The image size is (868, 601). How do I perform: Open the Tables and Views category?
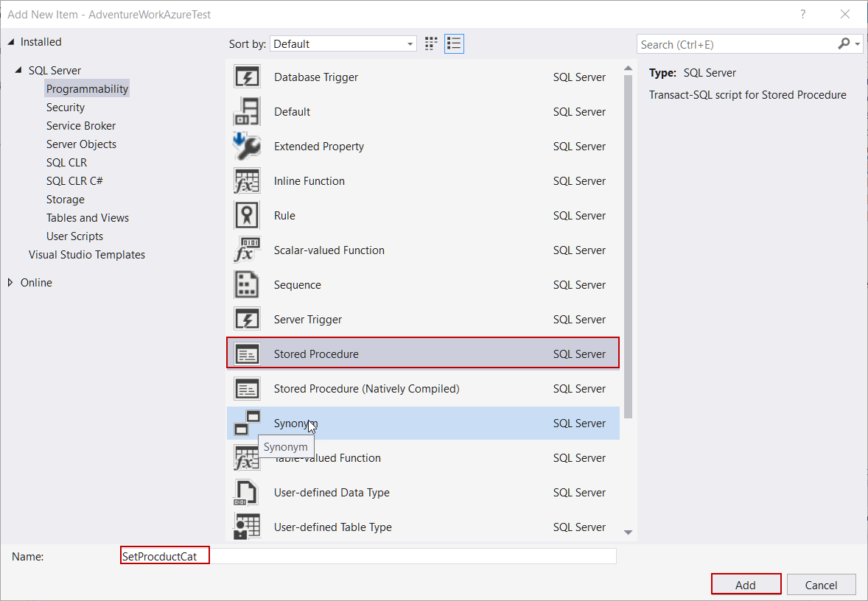tap(88, 218)
